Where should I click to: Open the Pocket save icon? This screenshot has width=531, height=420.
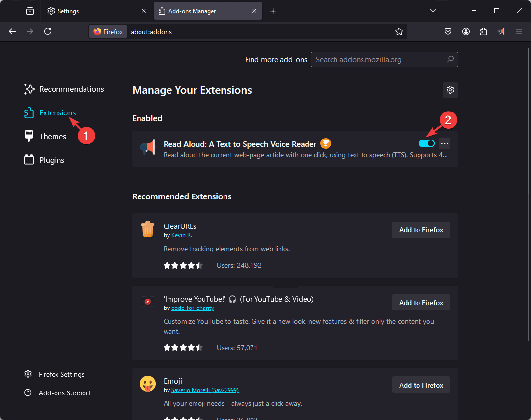coord(448,32)
